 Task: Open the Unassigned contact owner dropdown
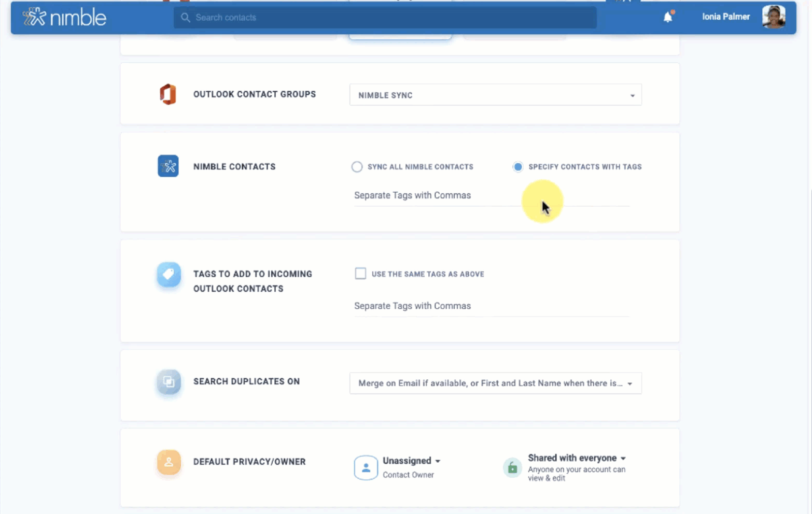(x=411, y=461)
